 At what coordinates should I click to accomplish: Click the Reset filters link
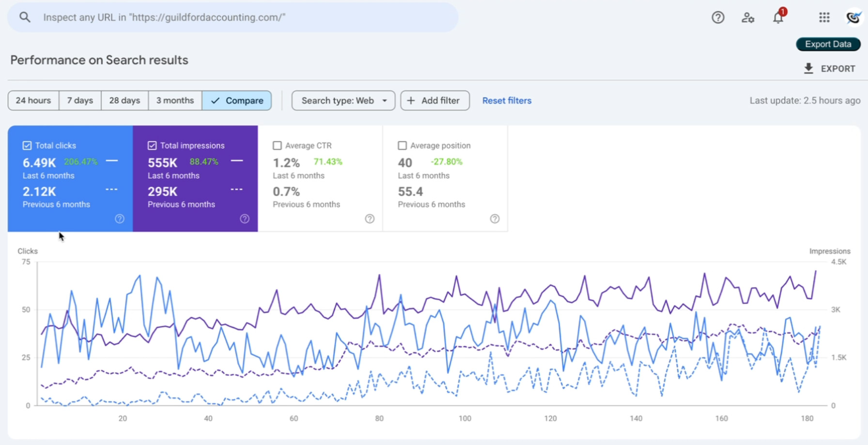tap(507, 101)
